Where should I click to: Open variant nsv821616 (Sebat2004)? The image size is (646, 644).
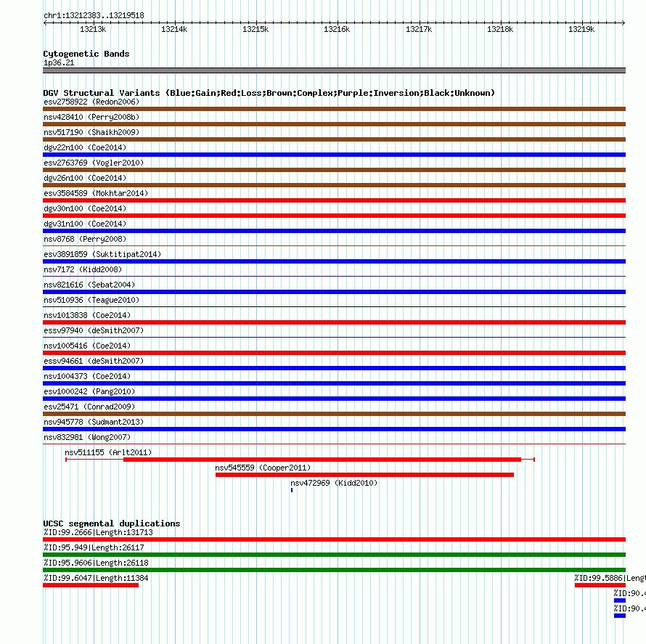[89, 285]
